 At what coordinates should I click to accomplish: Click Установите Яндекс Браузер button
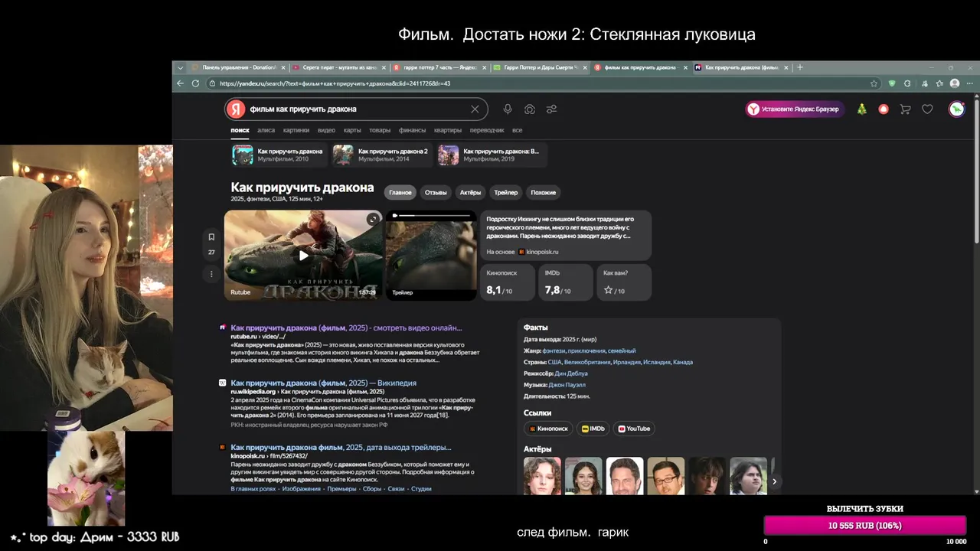coord(795,109)
